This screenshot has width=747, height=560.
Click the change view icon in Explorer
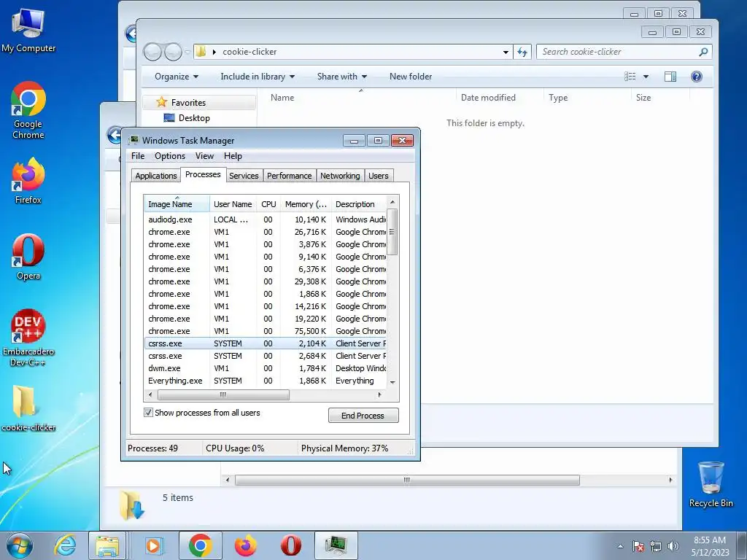630,77
